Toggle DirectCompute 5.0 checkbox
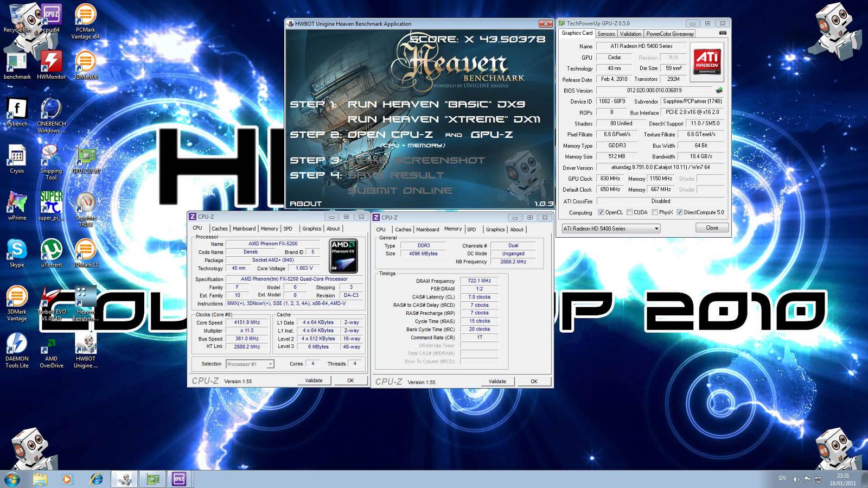868x488 pixels. pyautogui.click(x=679, y=212)
